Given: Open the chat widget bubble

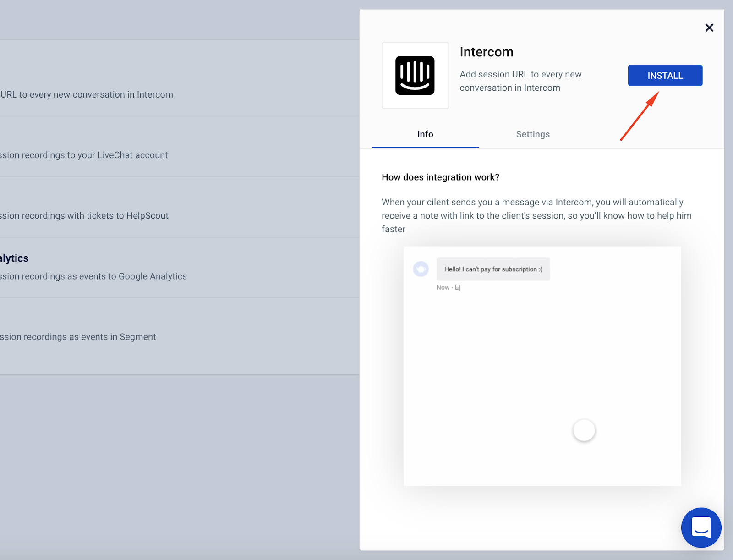Looking at the screenshot, I should pyautogui.click(x=701, y=527).
